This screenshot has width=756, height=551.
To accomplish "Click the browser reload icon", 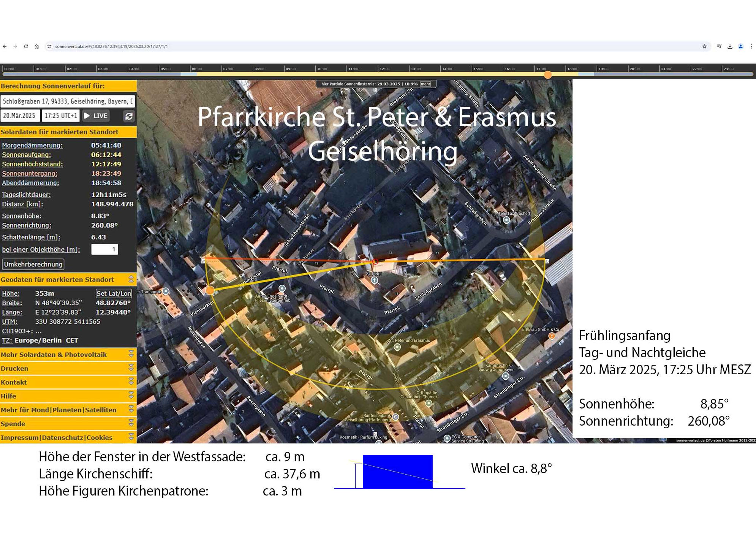I will pyautogui.click(x=26, y=46).
